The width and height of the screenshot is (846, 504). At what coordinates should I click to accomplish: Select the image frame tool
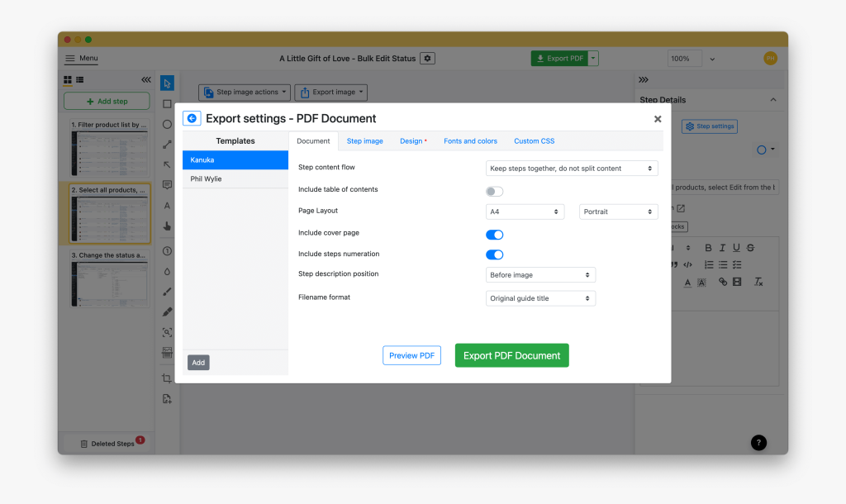(167, 353)
